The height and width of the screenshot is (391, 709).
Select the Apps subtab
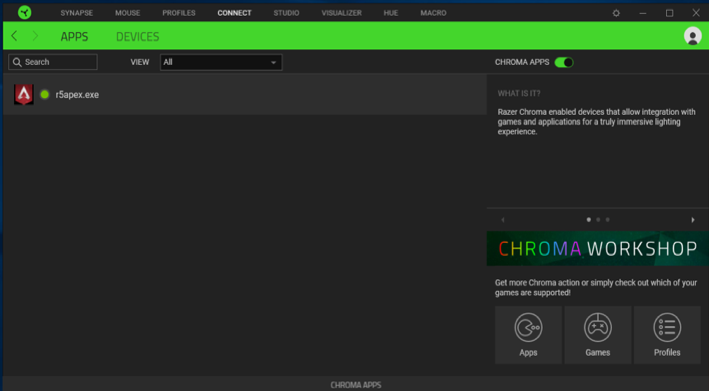(74, 37)
